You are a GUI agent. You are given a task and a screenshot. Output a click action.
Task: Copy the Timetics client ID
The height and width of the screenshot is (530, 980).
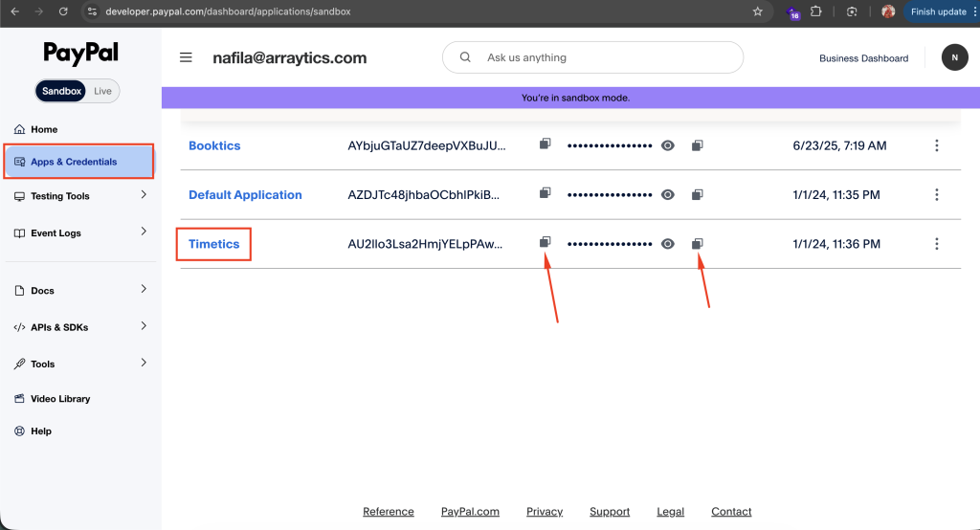545,243
